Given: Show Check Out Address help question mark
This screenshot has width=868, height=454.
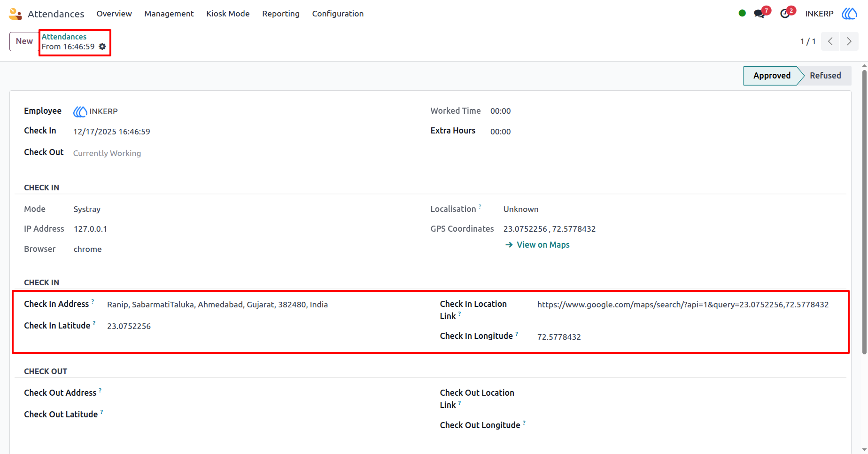Looking at the screenshot, I should [101, 390].
